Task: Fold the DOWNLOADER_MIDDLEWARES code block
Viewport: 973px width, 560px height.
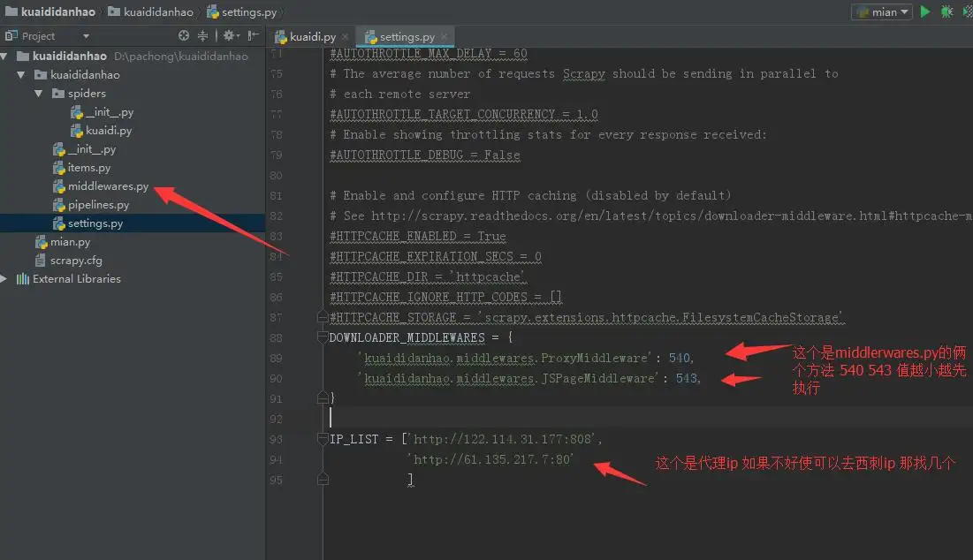Action: pos(323,337)
